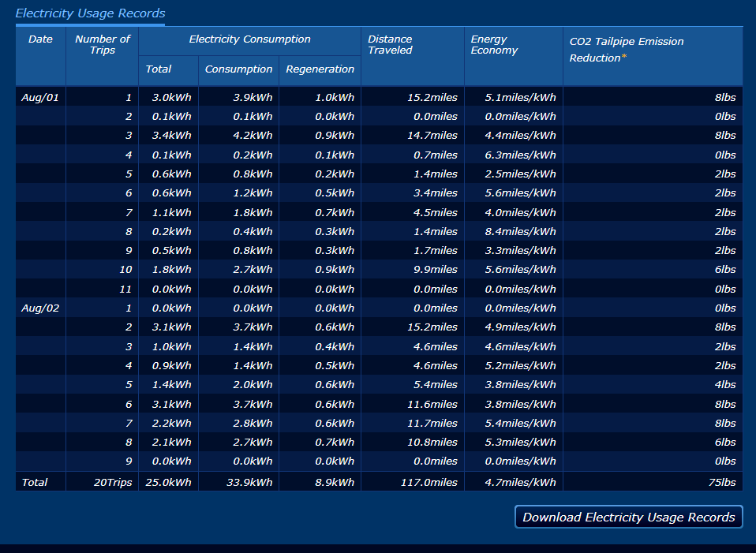
Task: Click the 20Trips total cell
Action: point(115,482)
